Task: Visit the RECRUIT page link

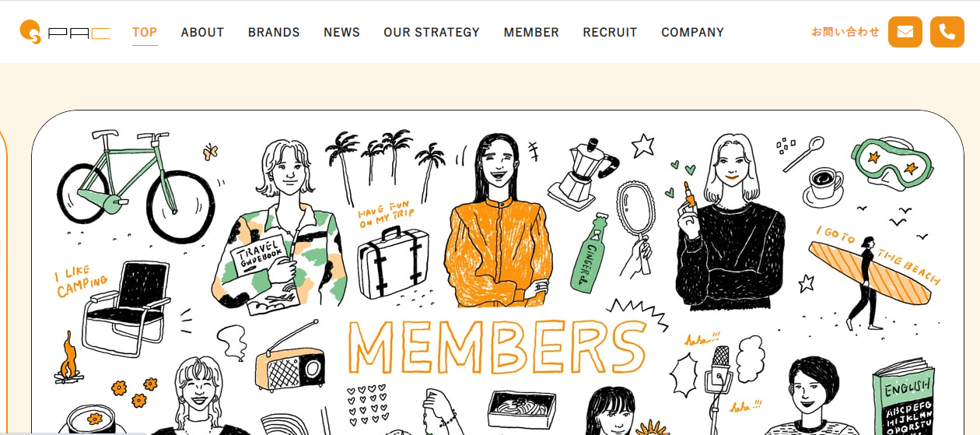Action: point(610,33)
